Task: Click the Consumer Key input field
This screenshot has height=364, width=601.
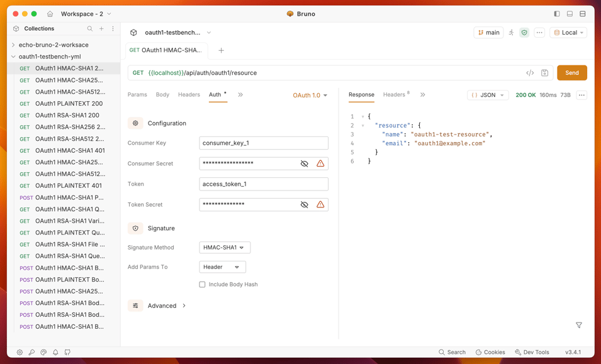Action: point(264,143)
